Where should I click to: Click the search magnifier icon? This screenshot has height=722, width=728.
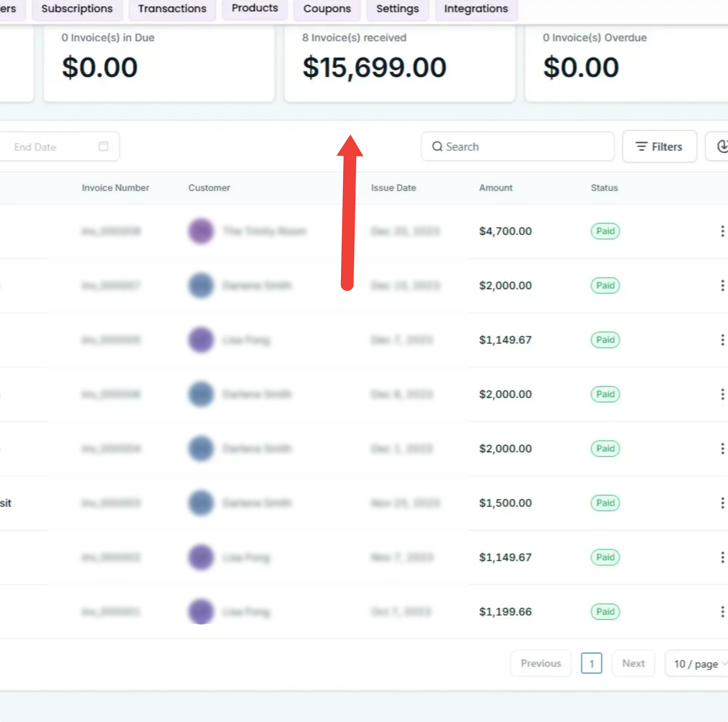tap(437, 146)
